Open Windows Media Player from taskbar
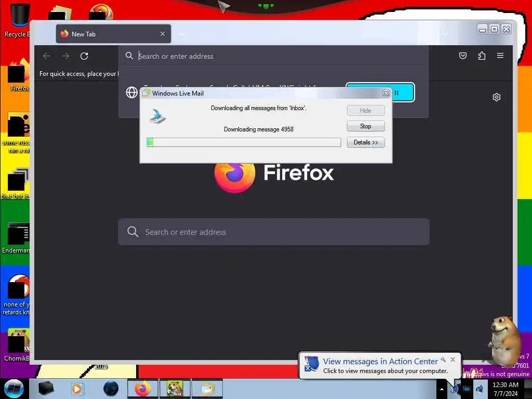 click(77, 389)
